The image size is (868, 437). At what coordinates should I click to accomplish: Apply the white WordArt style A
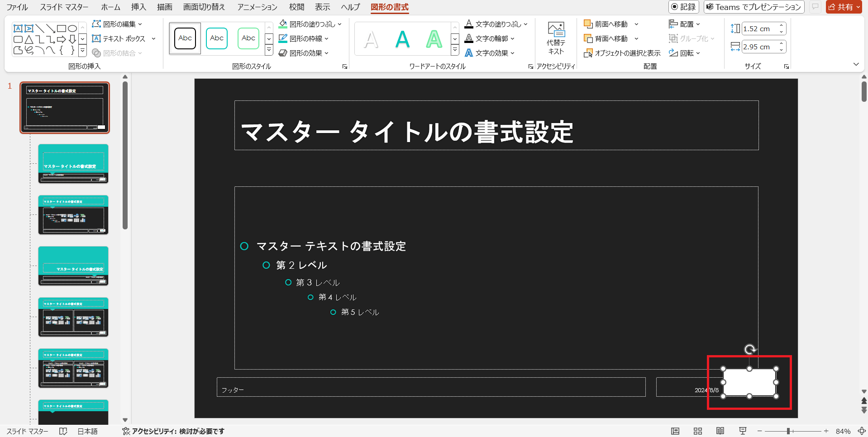(x=371, y=39)
